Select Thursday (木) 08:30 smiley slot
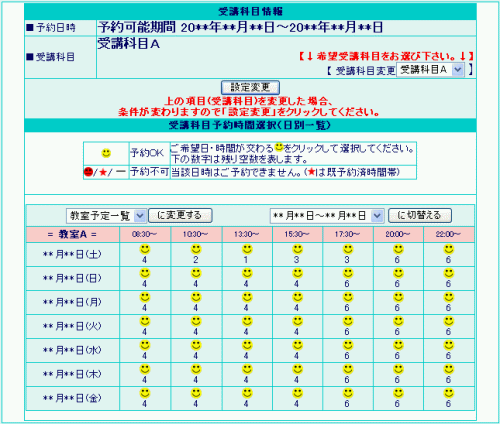The image size is (500, 424). [145, 369]
